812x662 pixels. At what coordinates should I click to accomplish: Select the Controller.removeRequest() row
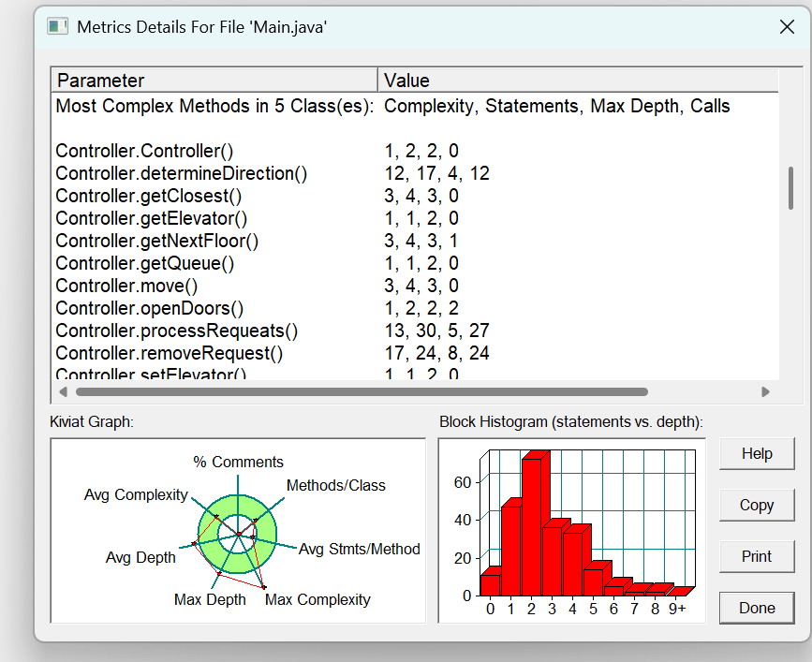click(x=416, y=354)
